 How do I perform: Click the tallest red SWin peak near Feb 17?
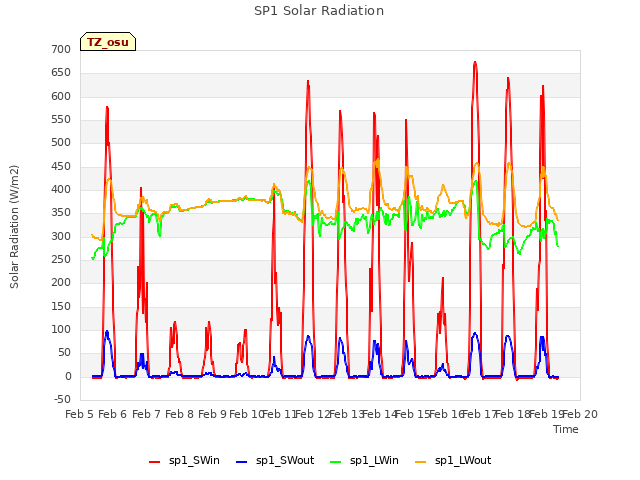475,62
